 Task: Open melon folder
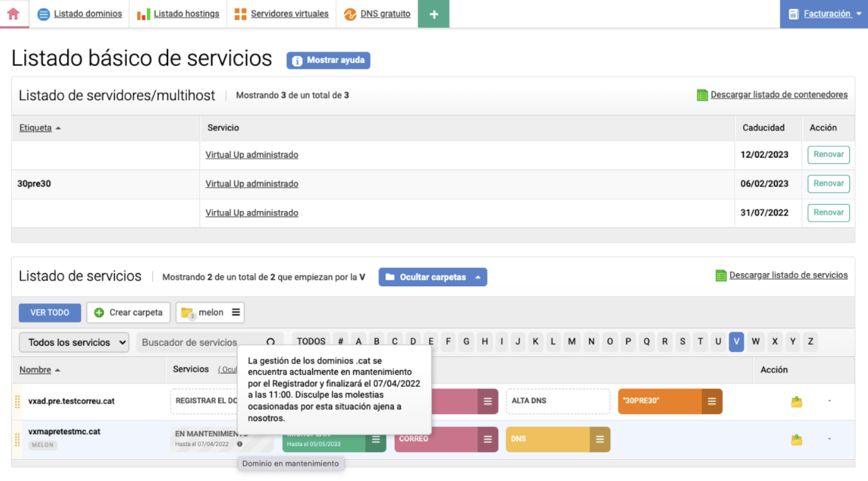click(203, 313)
